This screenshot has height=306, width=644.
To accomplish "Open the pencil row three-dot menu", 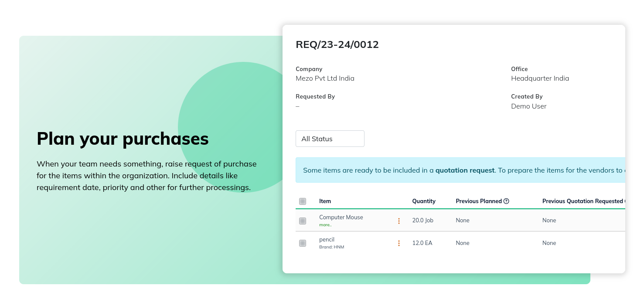I will click(x=399, y=243).
